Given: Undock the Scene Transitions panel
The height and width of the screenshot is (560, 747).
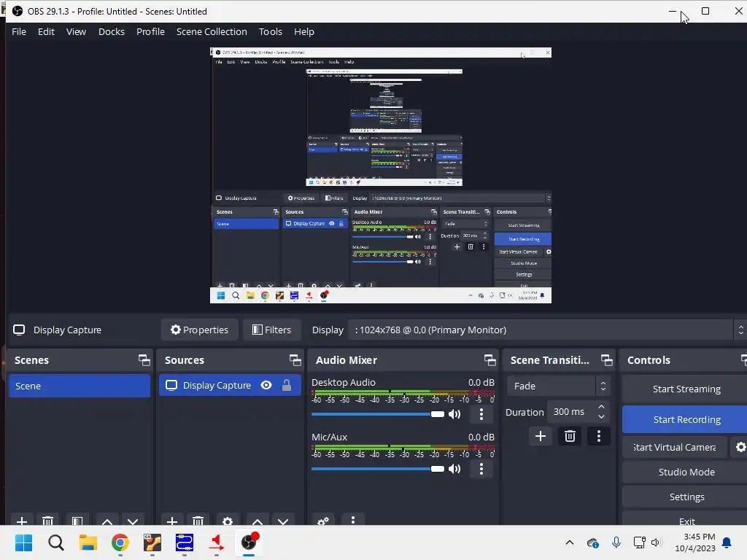Looking at the screenshot, I should (606, 360).
